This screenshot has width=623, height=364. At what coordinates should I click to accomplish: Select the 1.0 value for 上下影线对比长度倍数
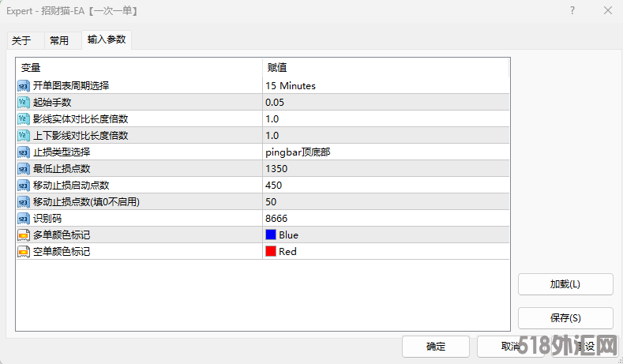pos(272,136)
